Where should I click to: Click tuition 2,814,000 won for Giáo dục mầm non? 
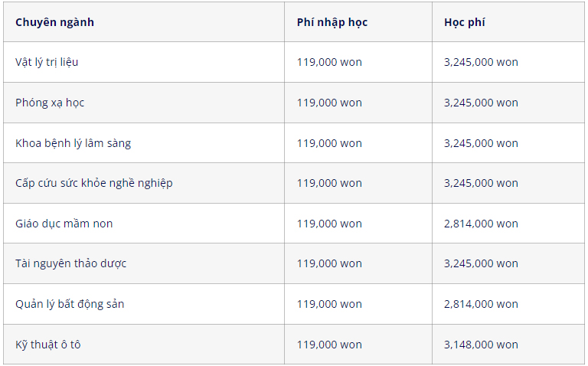pyautogui.click(x=481, y=224)
